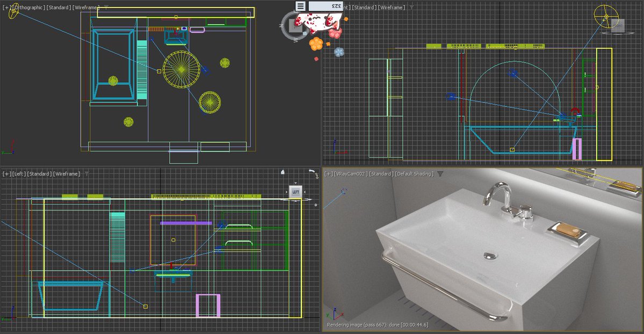Viewport: 644px width, 334px height.
Task: Open the [+] general menu in Orthographic viewport
Action: pyautogui.click(x=6, y=8)
